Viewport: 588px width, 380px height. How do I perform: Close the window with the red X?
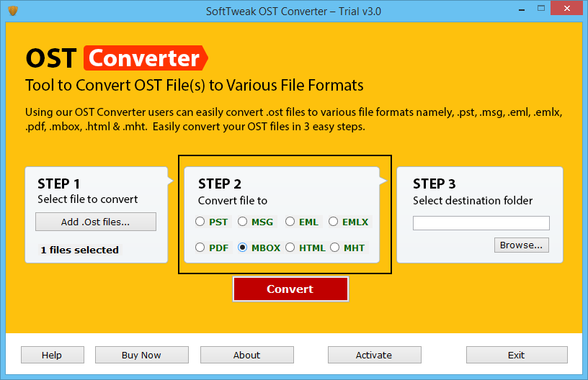point(566,8)
